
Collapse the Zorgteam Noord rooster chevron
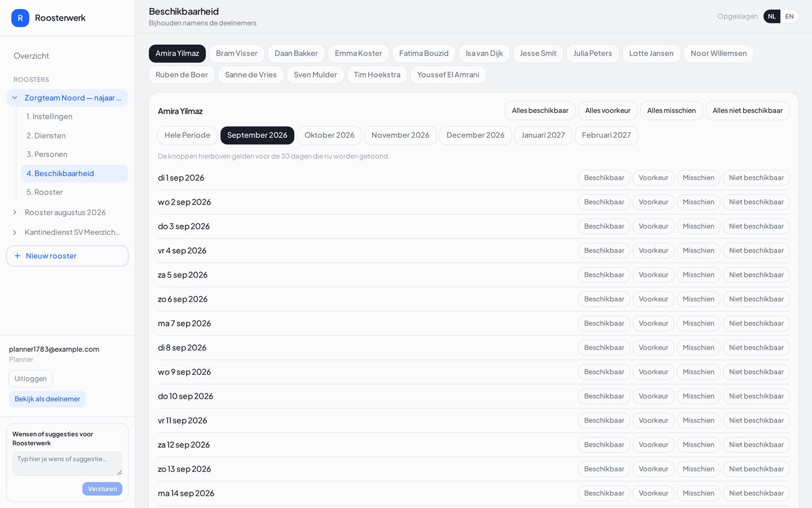pyautogui.click(x=15, y=98)
